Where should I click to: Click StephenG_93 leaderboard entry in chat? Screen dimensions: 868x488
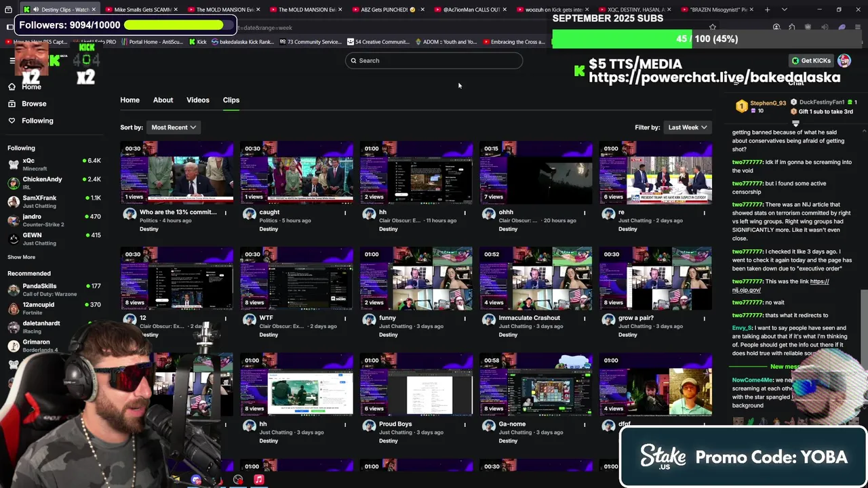click(761, 106)
